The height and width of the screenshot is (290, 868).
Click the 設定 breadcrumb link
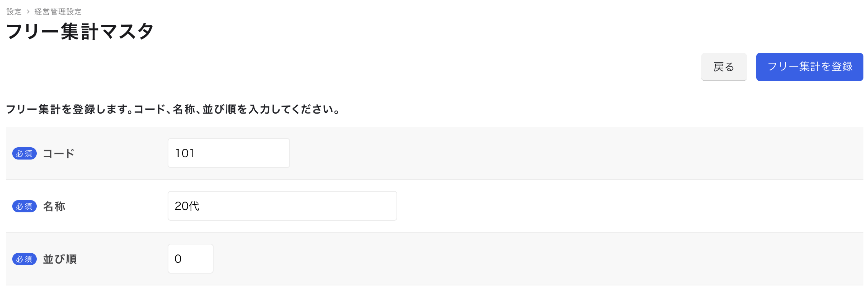(x=14, y=12)
